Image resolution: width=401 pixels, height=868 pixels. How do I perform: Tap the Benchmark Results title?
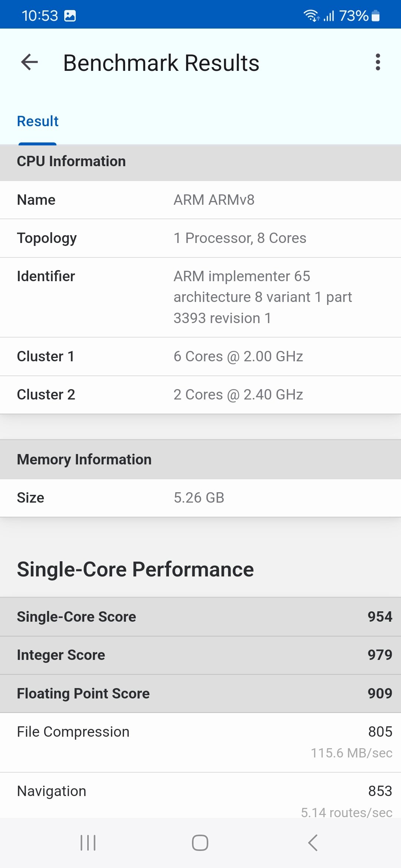tap(161, 63)
